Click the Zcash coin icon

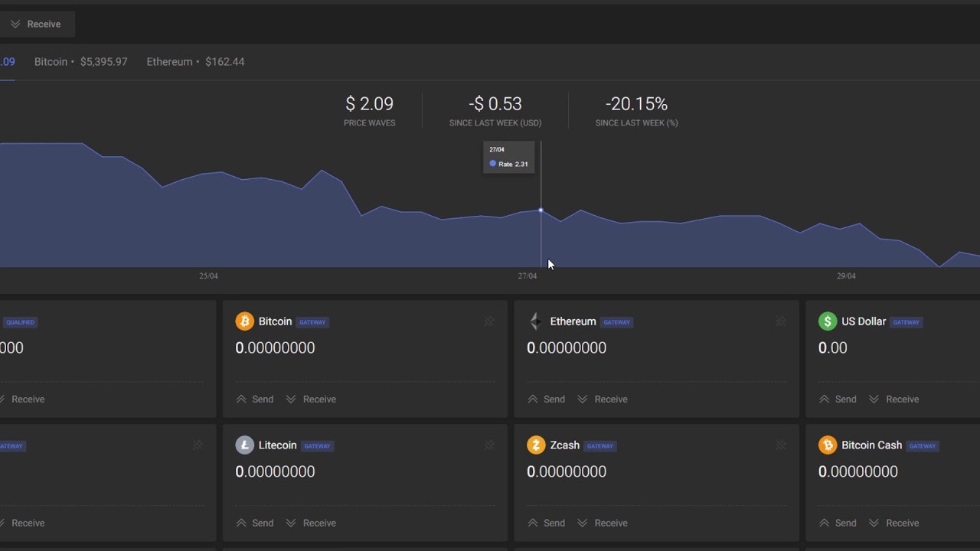(536, 445)
